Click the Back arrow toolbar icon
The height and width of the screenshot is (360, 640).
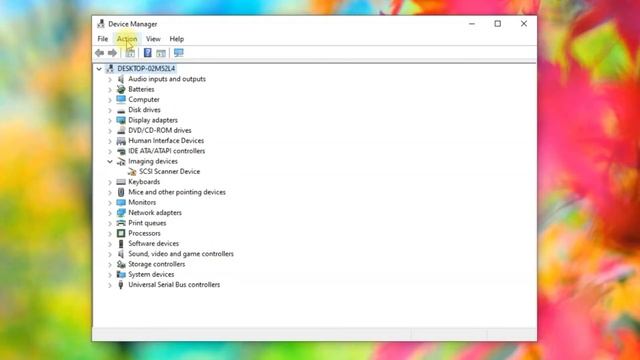pos(100,53)
